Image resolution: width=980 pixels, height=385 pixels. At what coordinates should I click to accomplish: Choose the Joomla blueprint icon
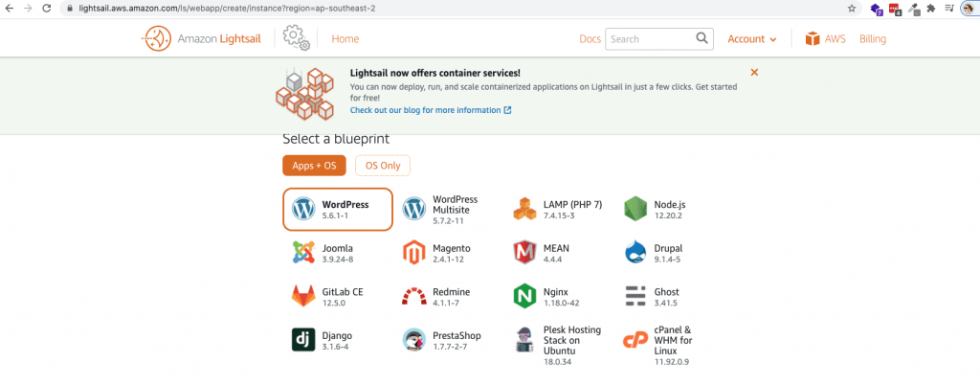click(x=303, y=253)
